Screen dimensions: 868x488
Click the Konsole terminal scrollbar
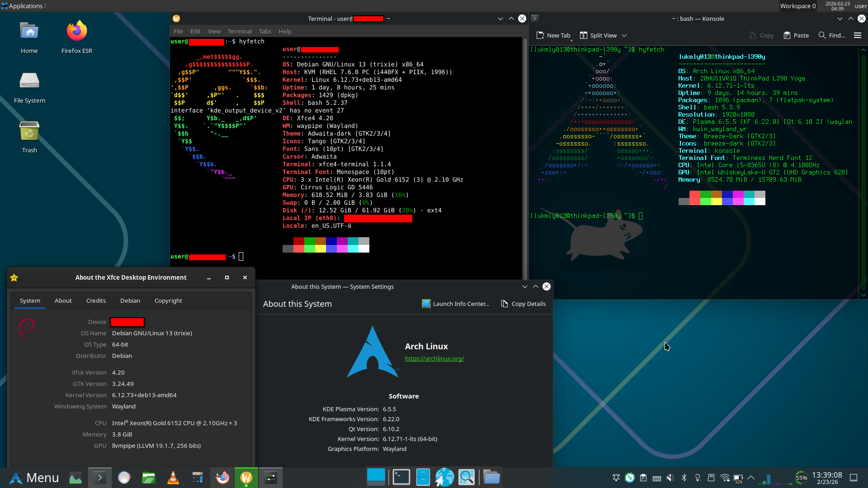point(863,172)
